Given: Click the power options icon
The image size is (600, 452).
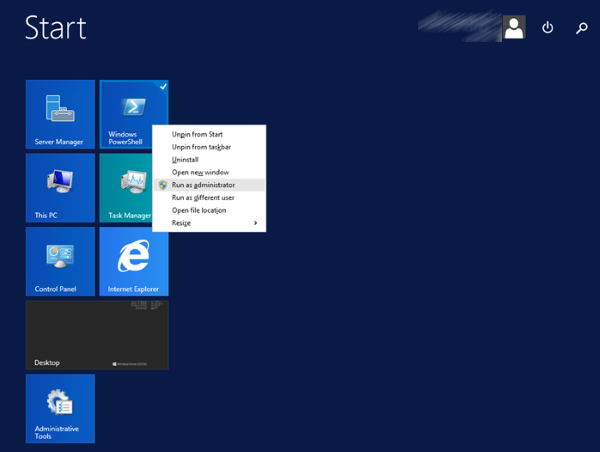Looking at the screenshot, I should tap(548, 28).
